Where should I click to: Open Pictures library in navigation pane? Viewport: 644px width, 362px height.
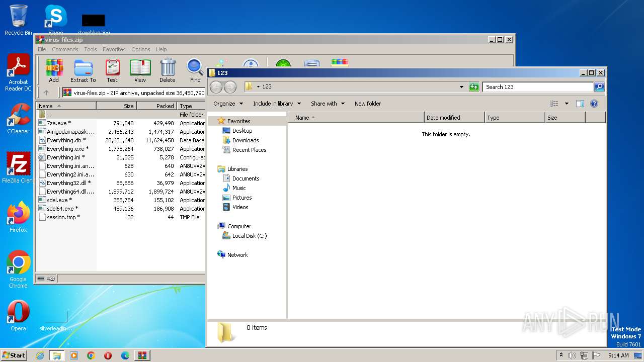242,198
